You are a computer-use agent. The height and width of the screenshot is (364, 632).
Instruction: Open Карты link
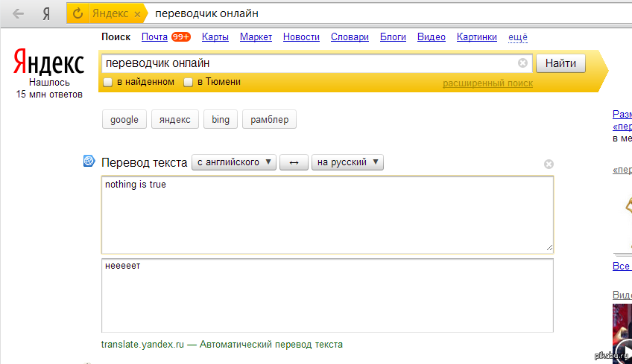215,37
